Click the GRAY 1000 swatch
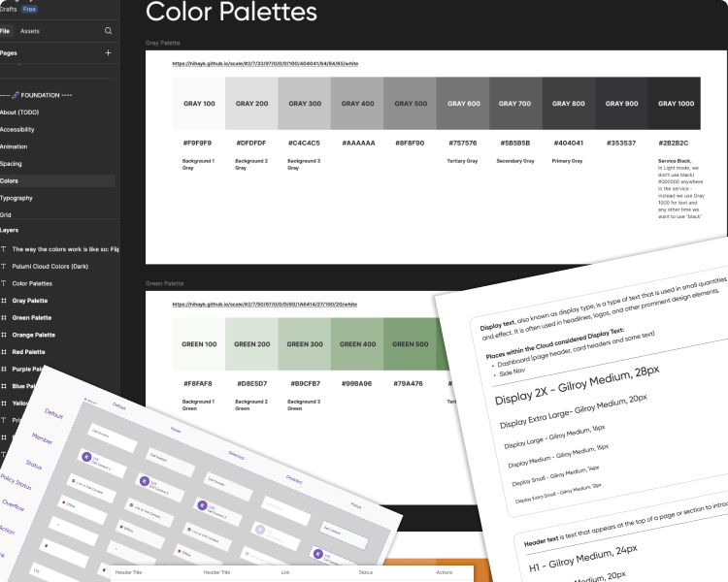 (x=675, y=104)
